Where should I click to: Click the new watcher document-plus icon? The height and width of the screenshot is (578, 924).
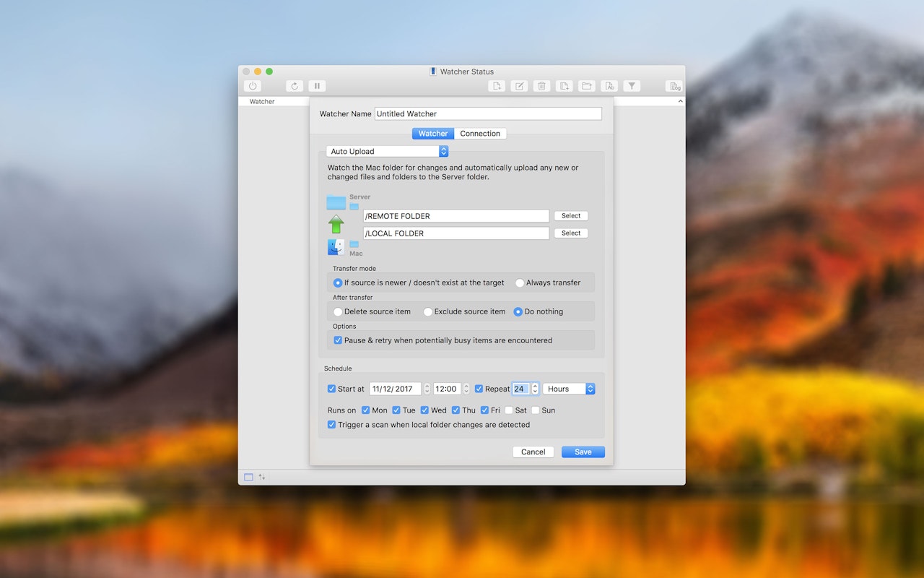pyautogui.click(x=496, y=86)
